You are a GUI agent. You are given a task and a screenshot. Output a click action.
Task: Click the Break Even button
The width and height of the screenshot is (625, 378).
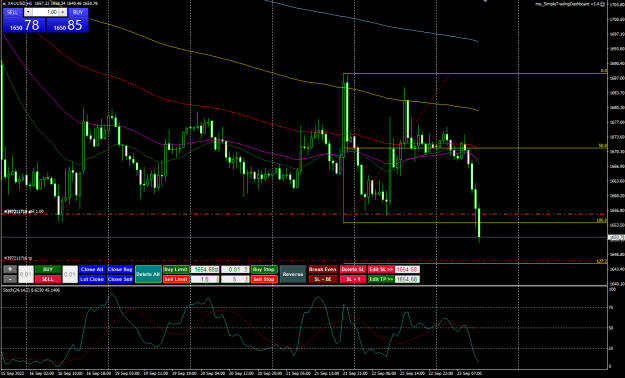point(323,270)
